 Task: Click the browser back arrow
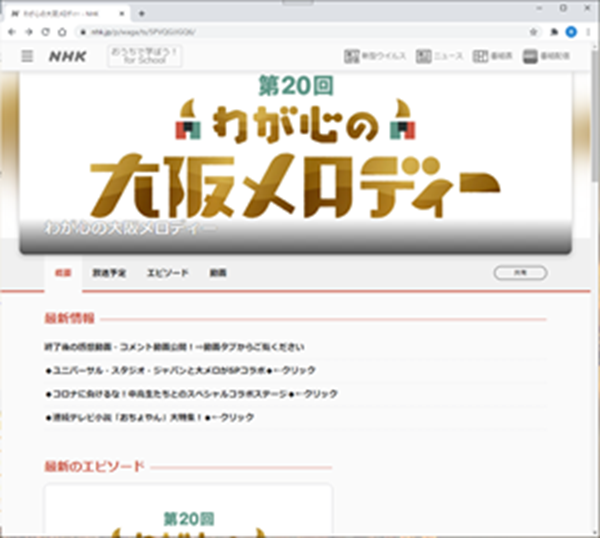point(13,32)
